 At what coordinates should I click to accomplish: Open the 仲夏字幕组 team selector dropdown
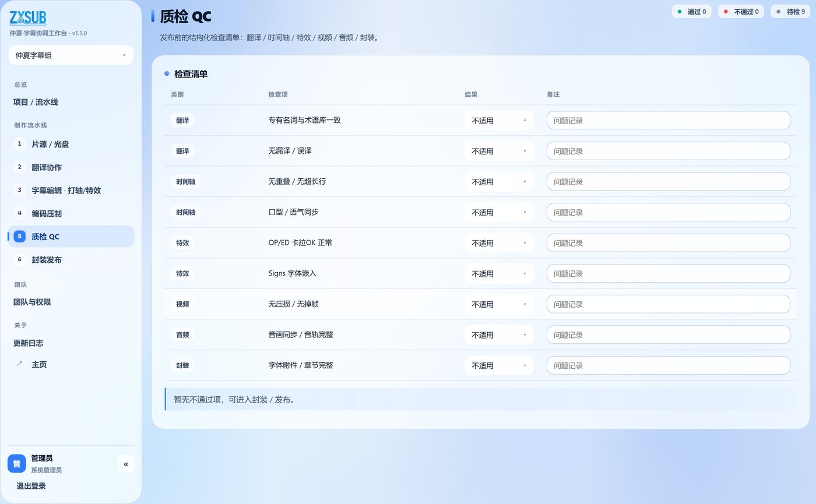(71, 55)
